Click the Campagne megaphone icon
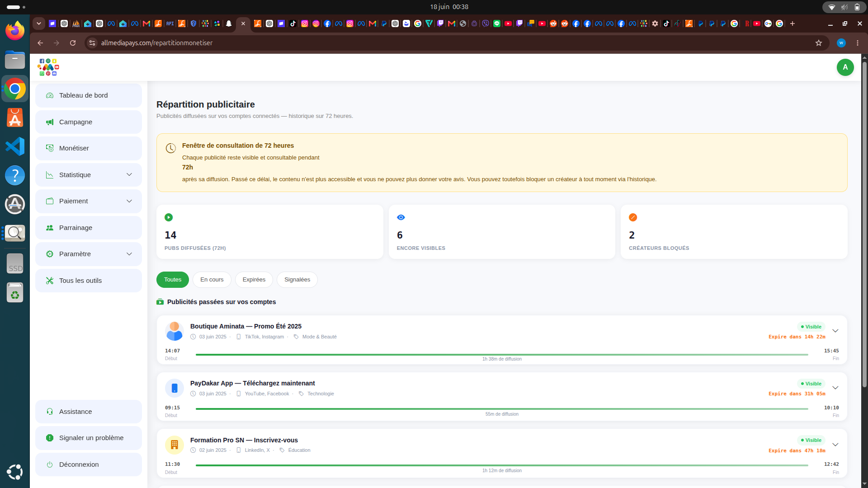 point(50,122)
